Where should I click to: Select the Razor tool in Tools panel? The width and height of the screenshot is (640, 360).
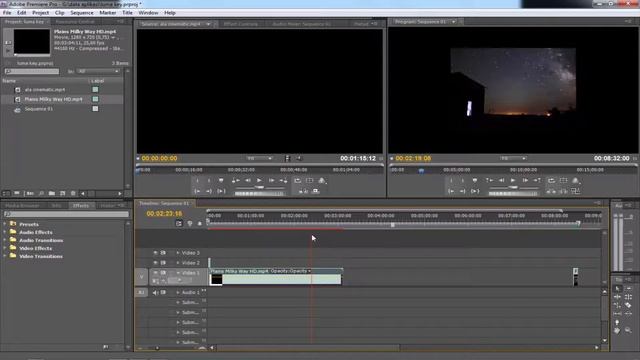[x=628, y=305]
